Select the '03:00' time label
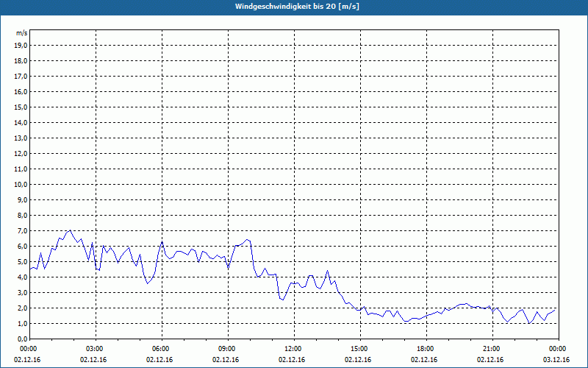The height and width of the screenshot is (368, 588). coord(95,349)
